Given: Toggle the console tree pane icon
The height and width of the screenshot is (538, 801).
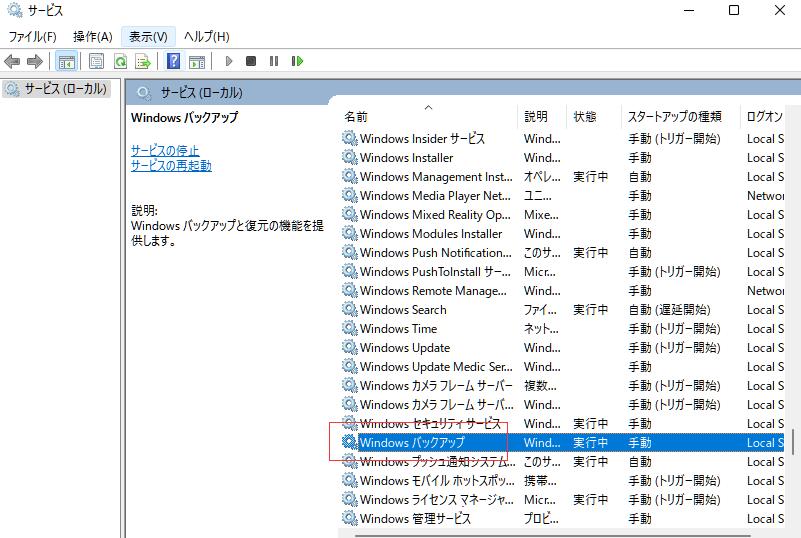Looking at the screenshot, I should pos(66,62).
